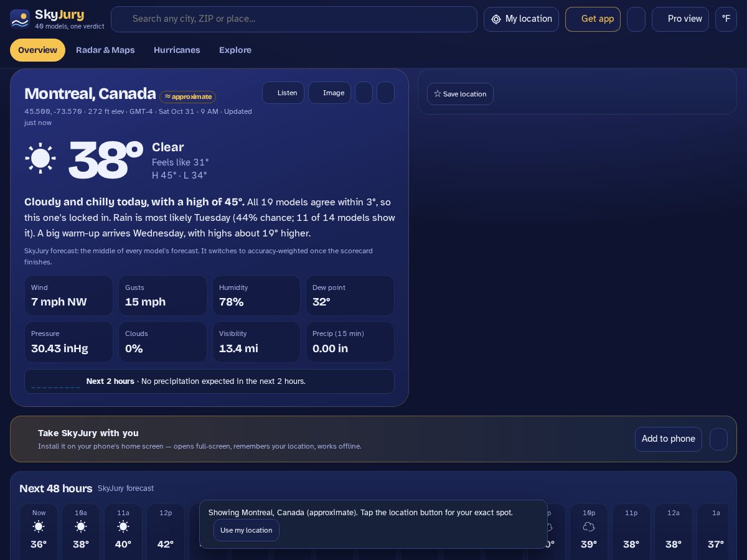The width and height of the screenshot is (747, 560).
Task: Click the Next 48 hours heading
Action: 55,488
